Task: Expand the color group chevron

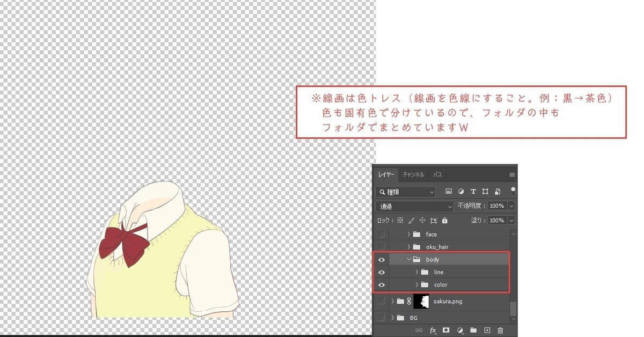Action: pos(417,284)
